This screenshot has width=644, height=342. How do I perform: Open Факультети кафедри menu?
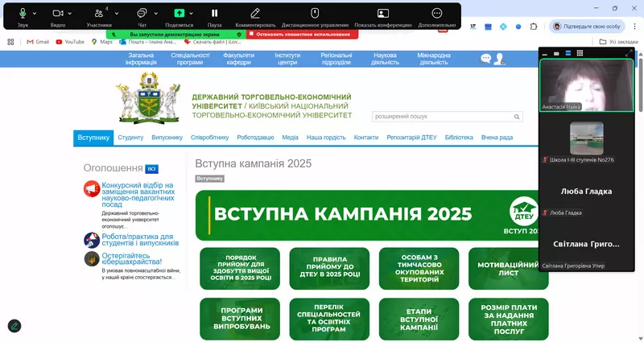pos(238,59)
